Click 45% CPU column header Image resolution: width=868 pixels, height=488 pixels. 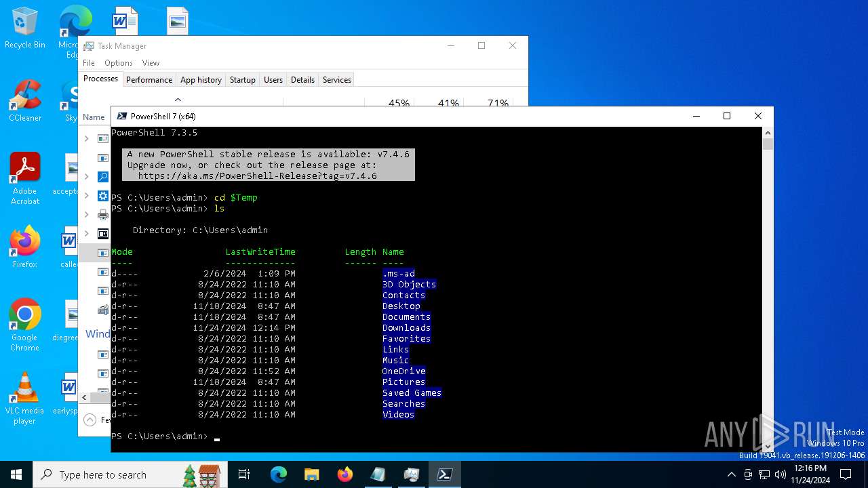399,103
